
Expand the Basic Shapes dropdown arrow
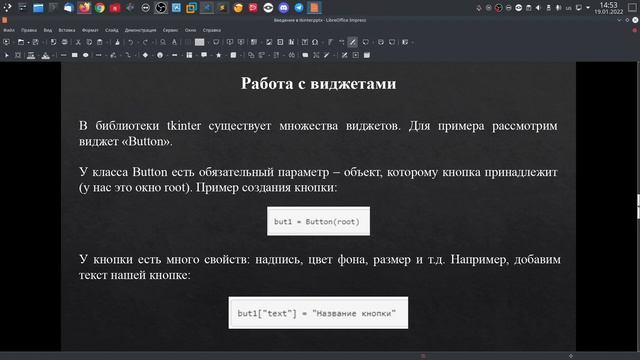(152, 55)
